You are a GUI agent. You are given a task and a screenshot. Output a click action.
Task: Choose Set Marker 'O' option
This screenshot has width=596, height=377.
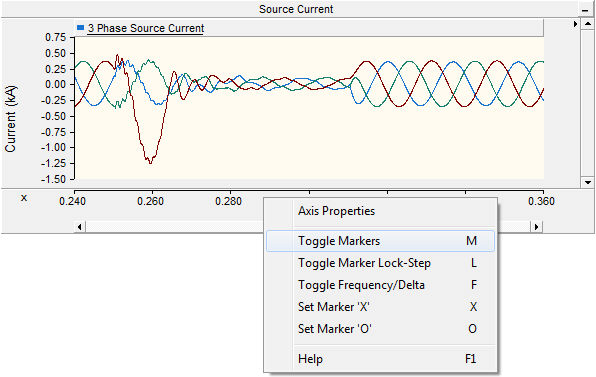click(380, 329)
